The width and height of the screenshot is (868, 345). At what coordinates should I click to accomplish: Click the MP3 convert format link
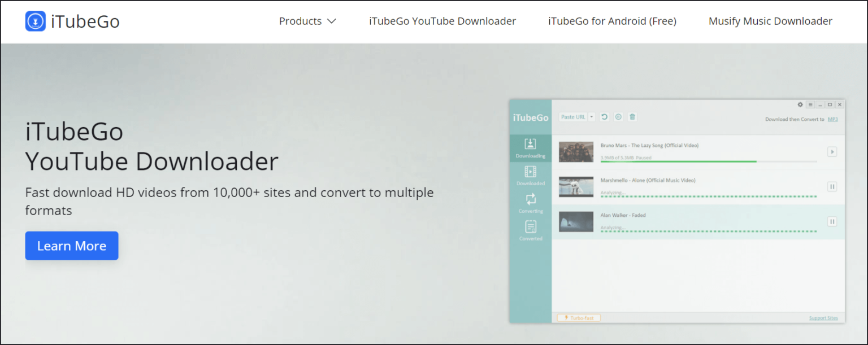point(832,119)
